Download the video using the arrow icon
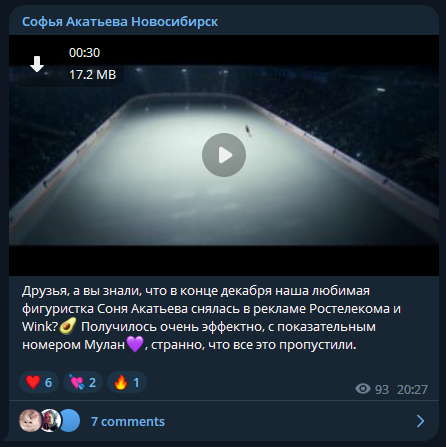This screenshot has height=447, width=446. [37, 64]
